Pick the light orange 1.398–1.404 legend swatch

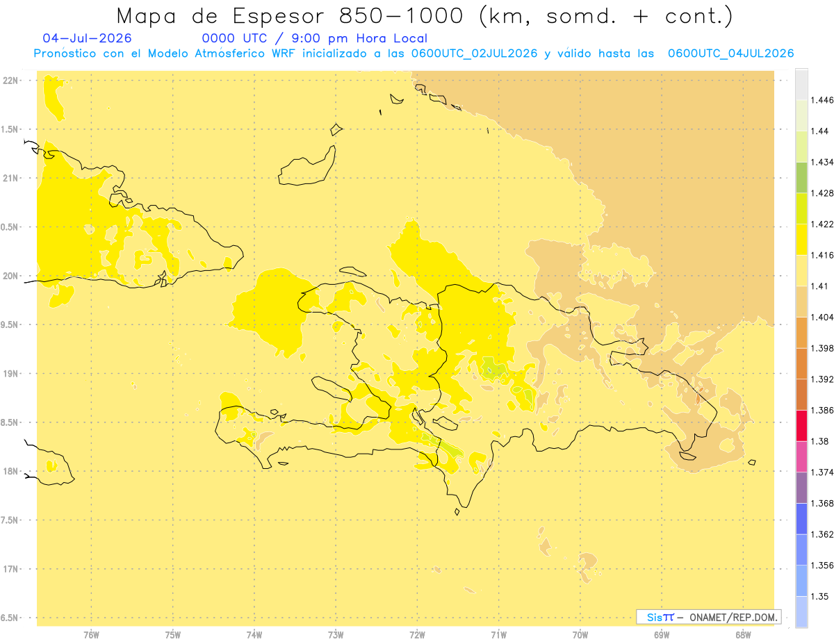tap(801, 332)
